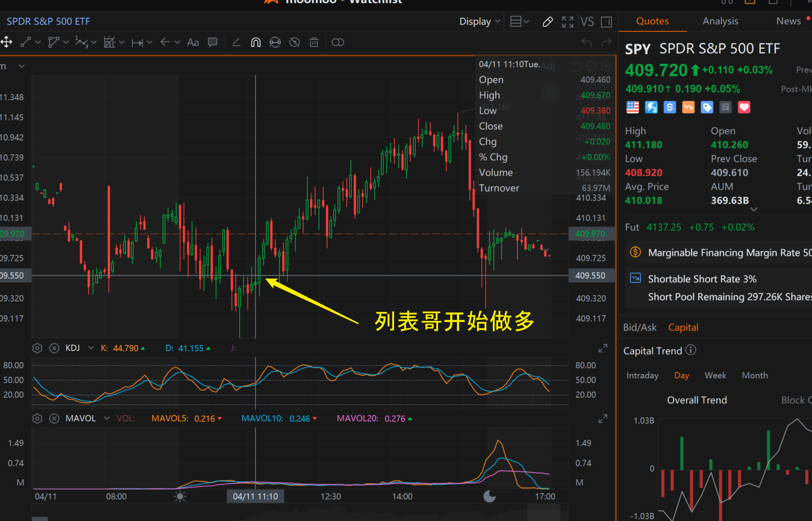Maximize the KDJ indicator pane
Screen dimensions: 812x521
pyautogui.click(x=603, y=349)
